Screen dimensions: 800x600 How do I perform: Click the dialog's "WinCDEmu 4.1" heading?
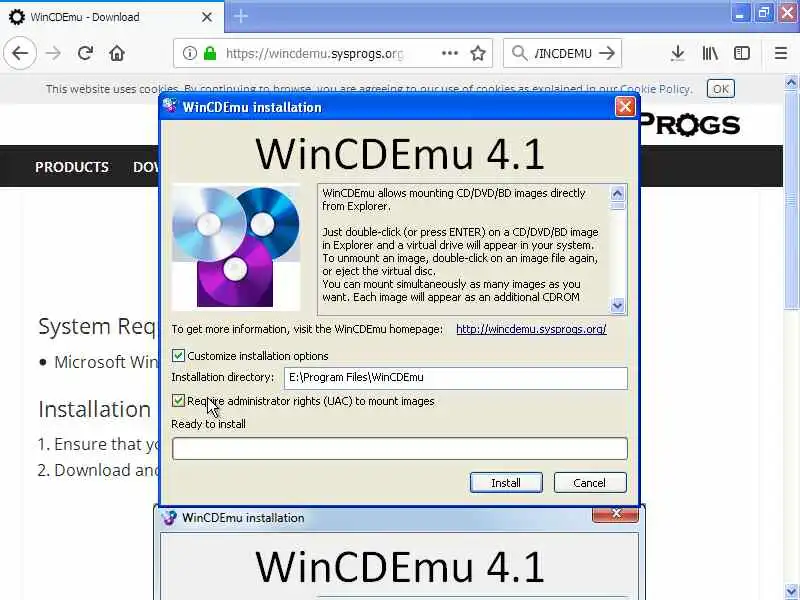pyautogui.click(x=399, y=154)
